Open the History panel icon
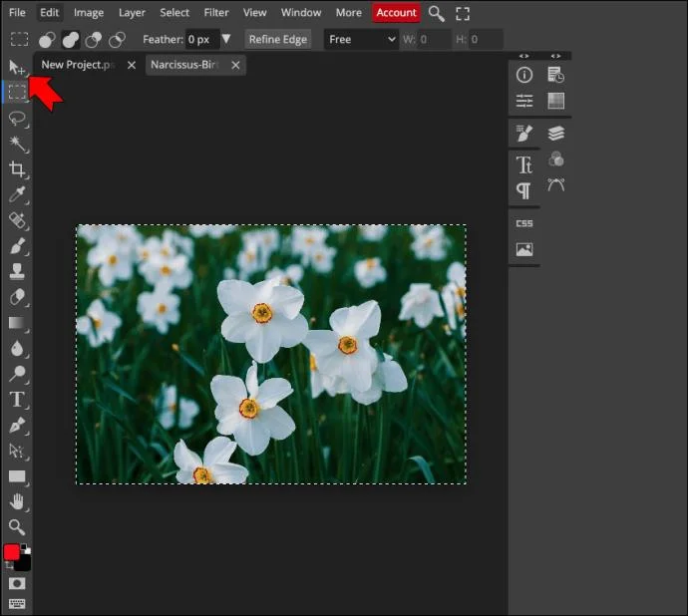 click(556, 75)
